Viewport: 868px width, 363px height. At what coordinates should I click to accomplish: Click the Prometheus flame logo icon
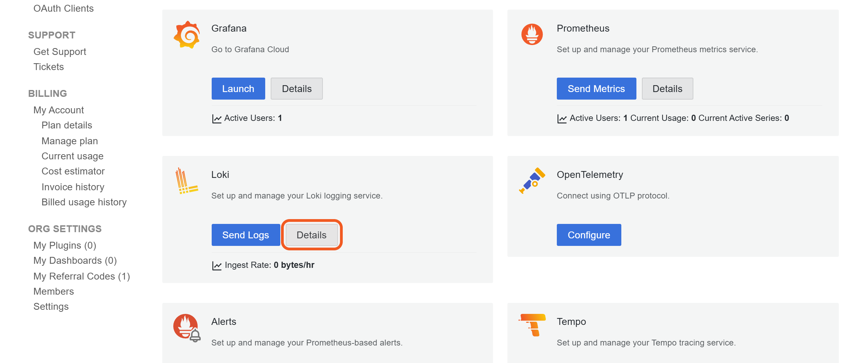pos(532,34)
